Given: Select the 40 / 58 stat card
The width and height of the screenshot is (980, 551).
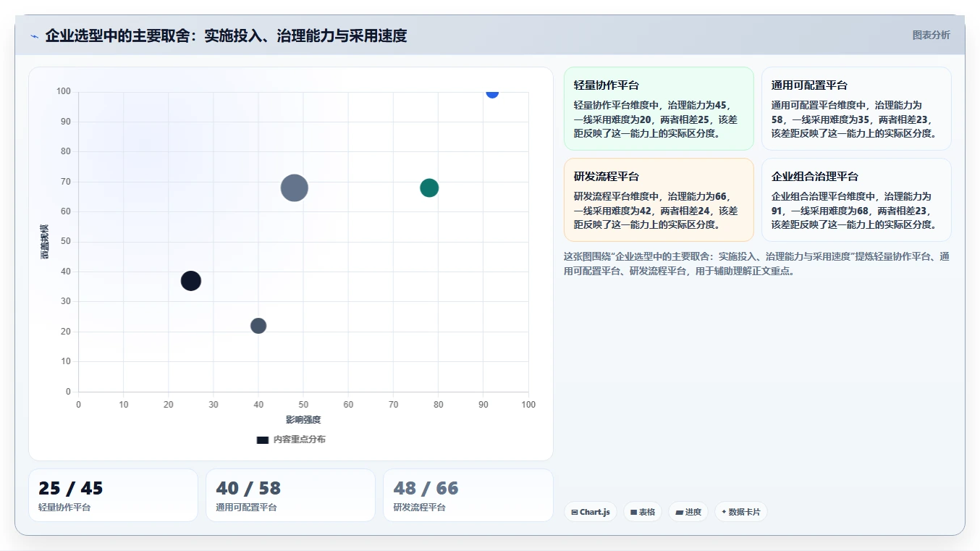Looking at the screenshot, I should (x=290, y=495).
